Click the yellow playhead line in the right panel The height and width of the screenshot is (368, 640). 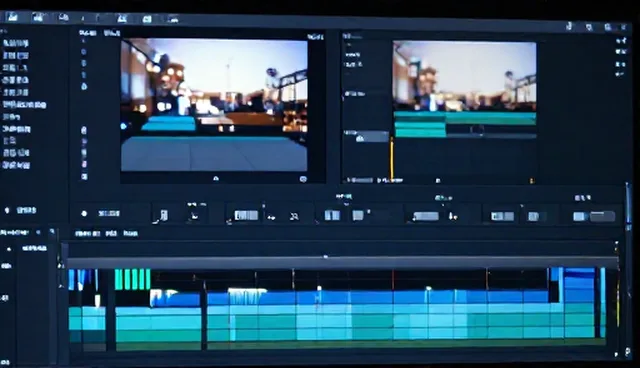click(x=392, y=159)
